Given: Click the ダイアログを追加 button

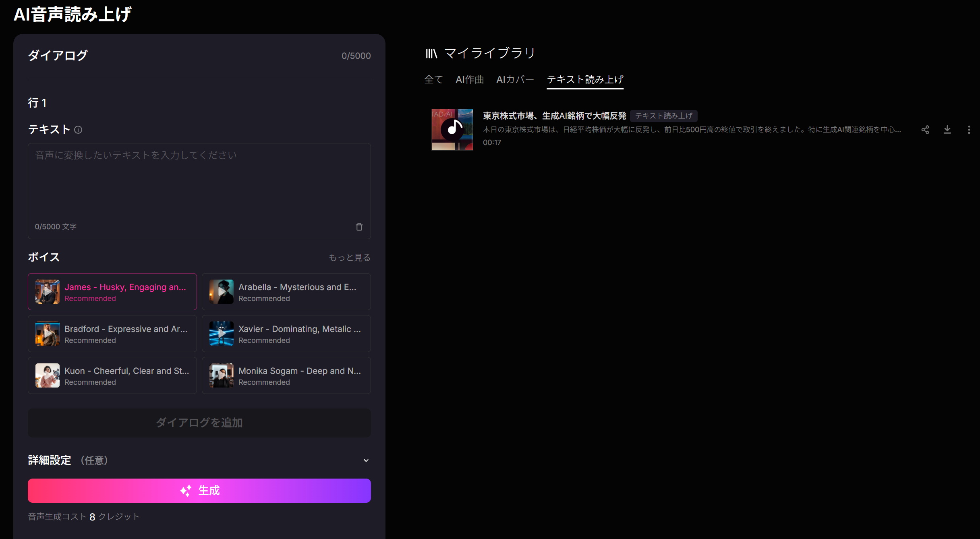Looking at the screenshot, I should 199,423.
